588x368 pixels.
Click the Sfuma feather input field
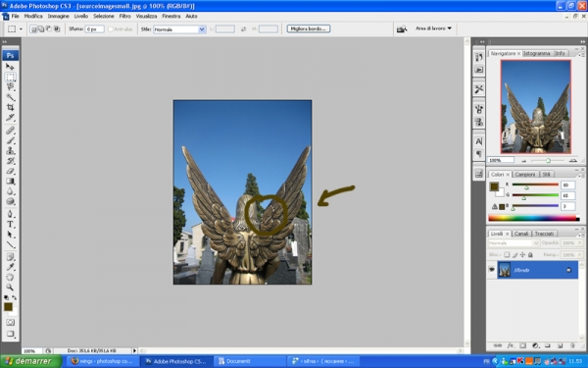point(94,28)
